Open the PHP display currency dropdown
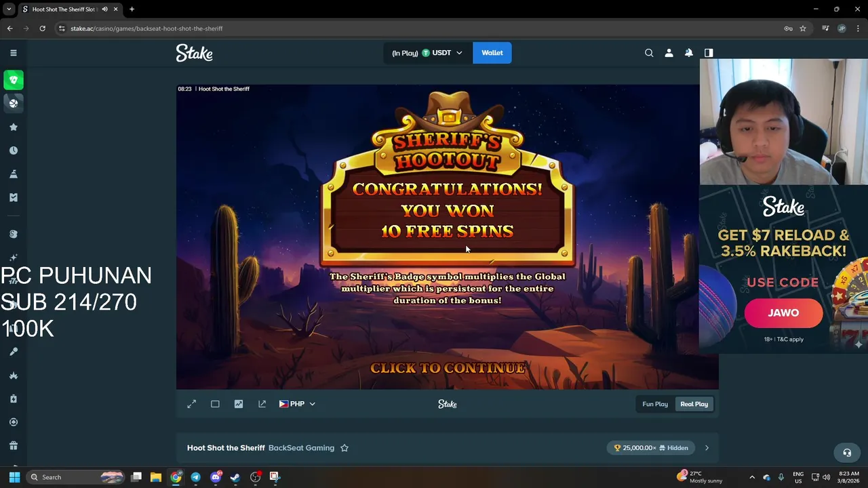The width and height of the screenshot is (868, 488). pyautogui.click(x=297, y=404)
